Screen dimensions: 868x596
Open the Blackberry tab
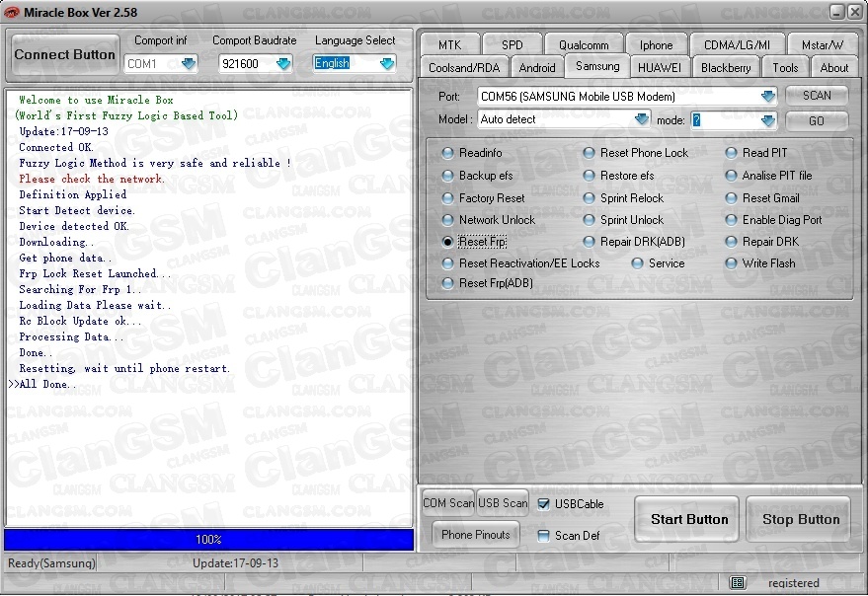pyautogui.click(x=726, y=67)
